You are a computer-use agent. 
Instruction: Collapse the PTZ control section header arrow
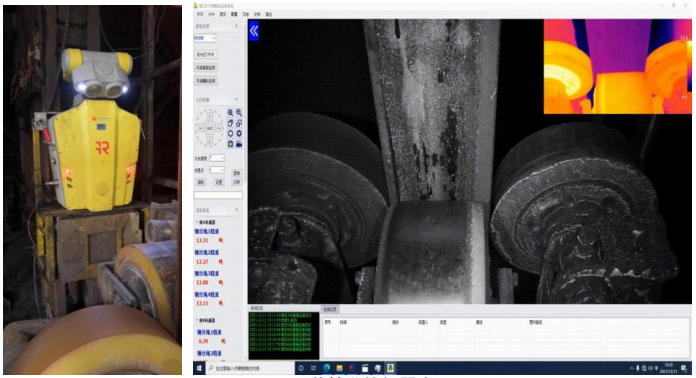(236, 99)
